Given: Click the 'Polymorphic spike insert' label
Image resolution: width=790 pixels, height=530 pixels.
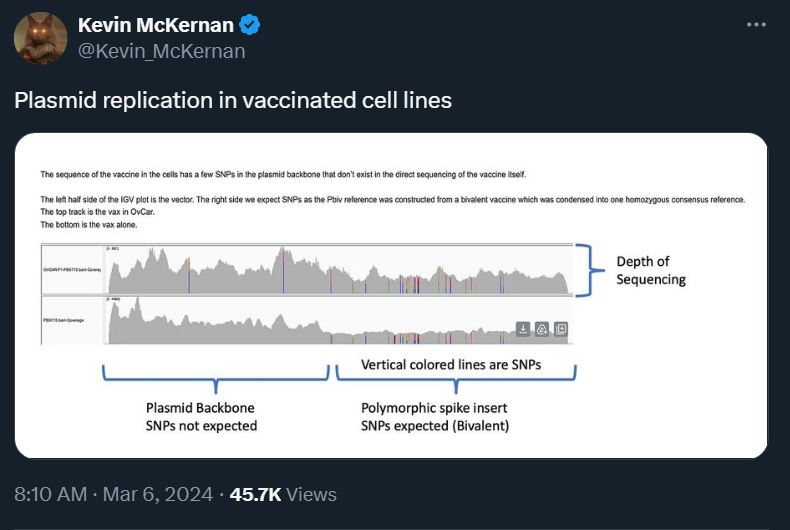Looking at the screenshot, I should (x=434, y=408).
